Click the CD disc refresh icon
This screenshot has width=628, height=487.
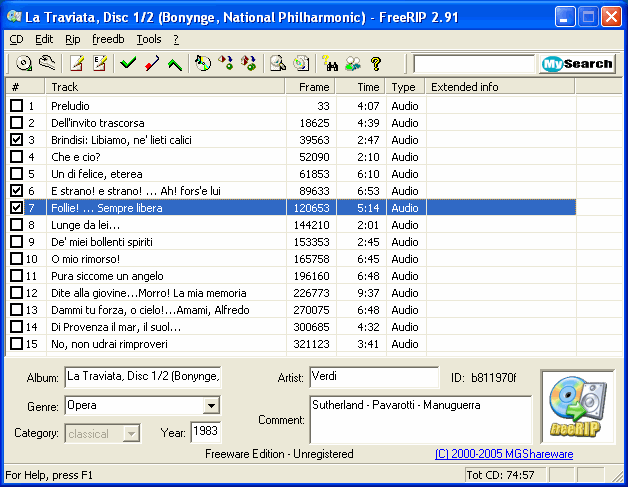pos(24,63)
